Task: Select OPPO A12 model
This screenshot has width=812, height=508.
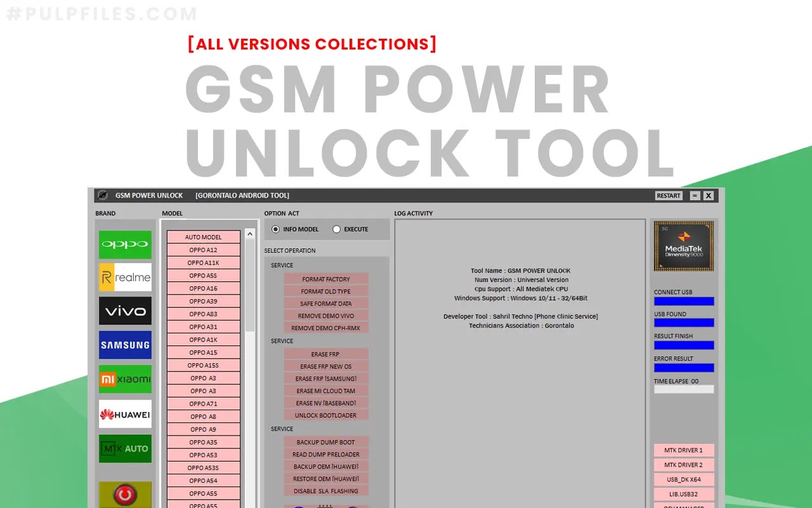Action: tap(204, 250)
